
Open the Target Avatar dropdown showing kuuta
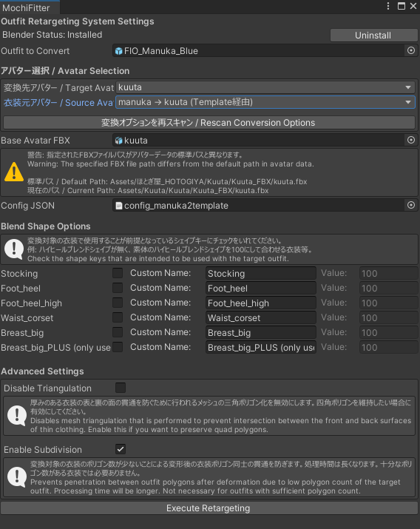point(265,87)
